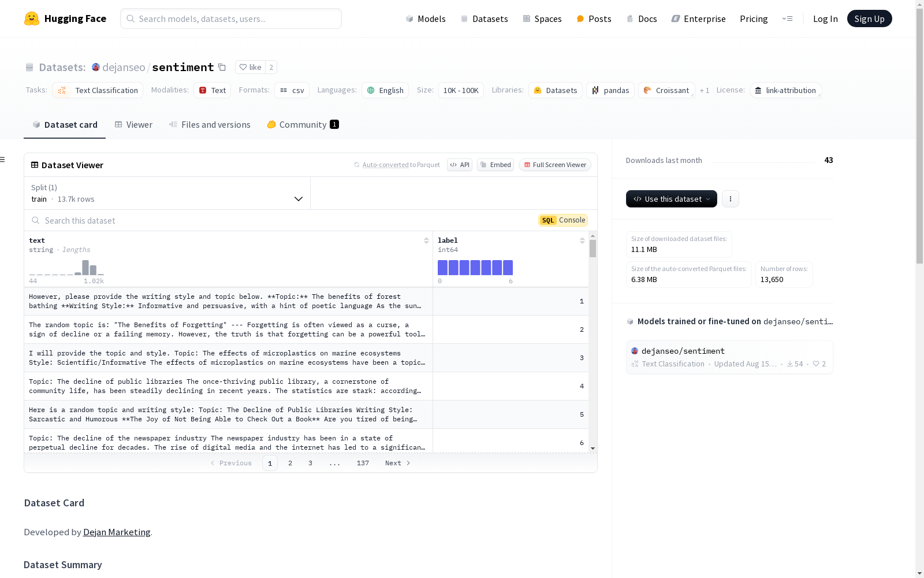
Task: Open the table of contents side icon
Action: [3, 160]
